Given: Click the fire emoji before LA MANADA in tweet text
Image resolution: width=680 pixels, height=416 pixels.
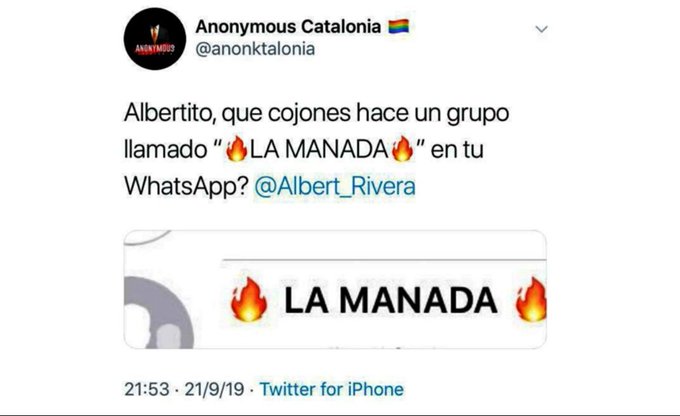Looking at the screenshot, I should 237,149.
